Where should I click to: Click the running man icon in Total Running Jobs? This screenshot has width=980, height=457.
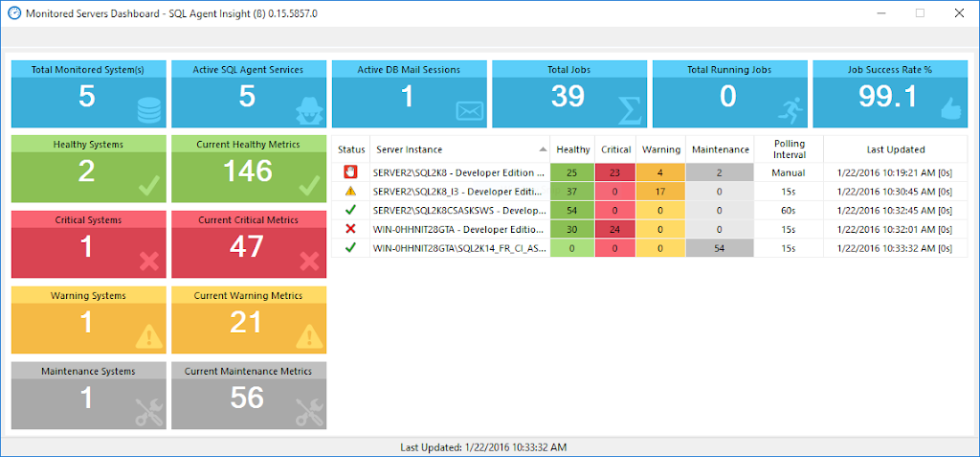pyautogui.click(x=790, y=109)
